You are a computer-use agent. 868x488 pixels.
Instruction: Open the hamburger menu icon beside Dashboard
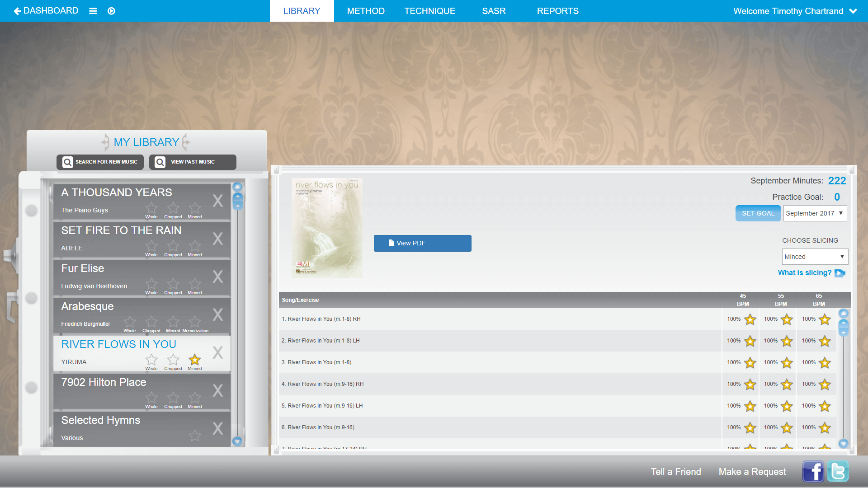coord(93,11)
